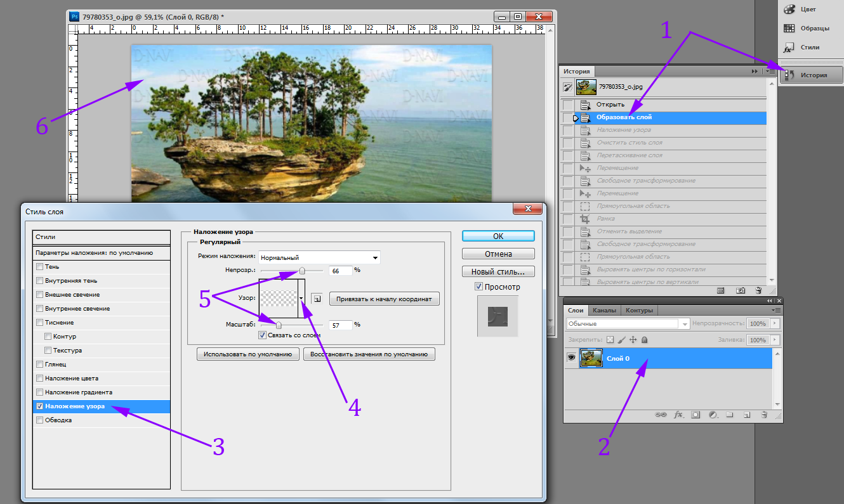The height and width of the screenshot is (504, 844).
Task: Confirm dialog with OK button
Action: [x=498, y=236]
